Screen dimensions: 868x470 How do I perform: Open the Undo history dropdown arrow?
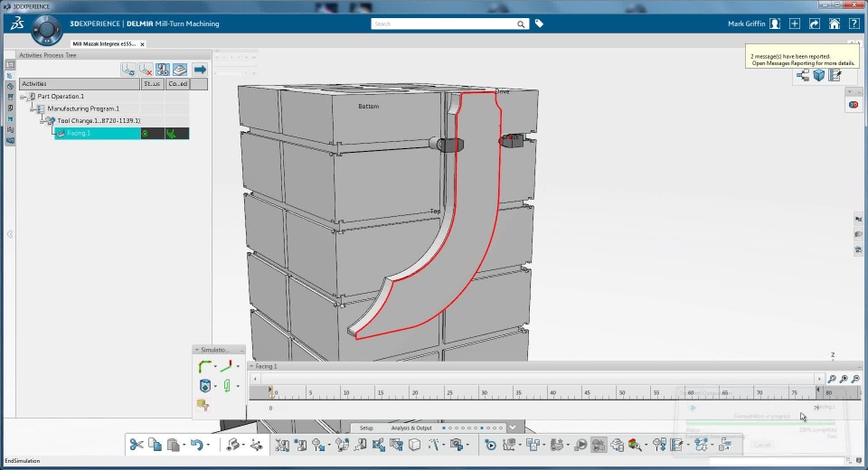click(x=208, y=445)
